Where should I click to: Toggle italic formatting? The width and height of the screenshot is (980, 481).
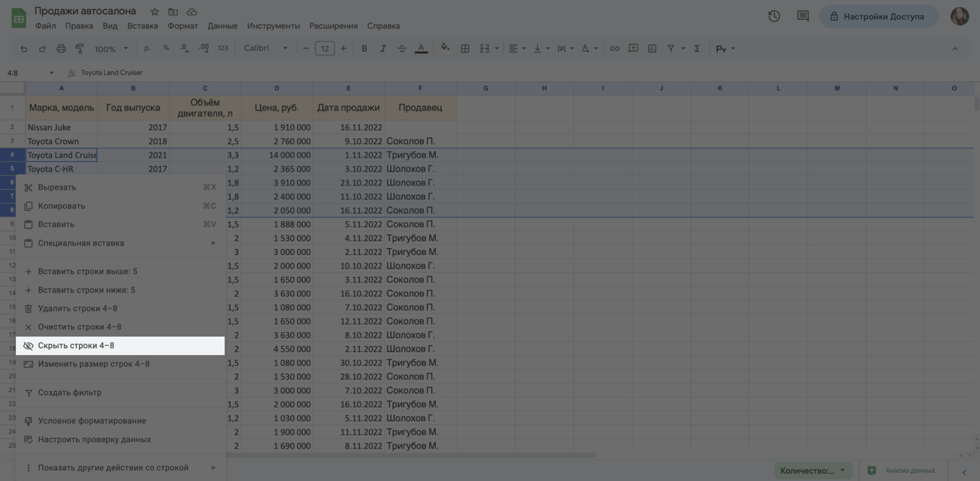pos(383,48)
